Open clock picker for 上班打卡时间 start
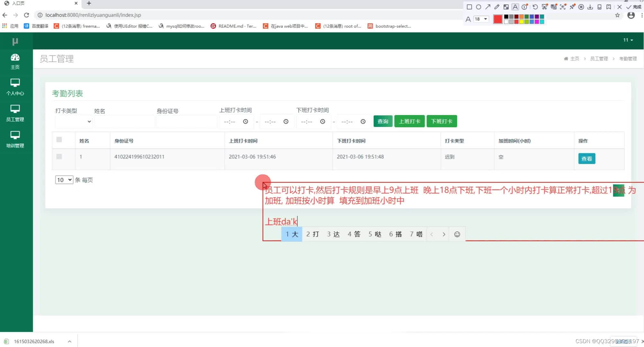This screenshot has height=347, width=644. click(246, 121)
